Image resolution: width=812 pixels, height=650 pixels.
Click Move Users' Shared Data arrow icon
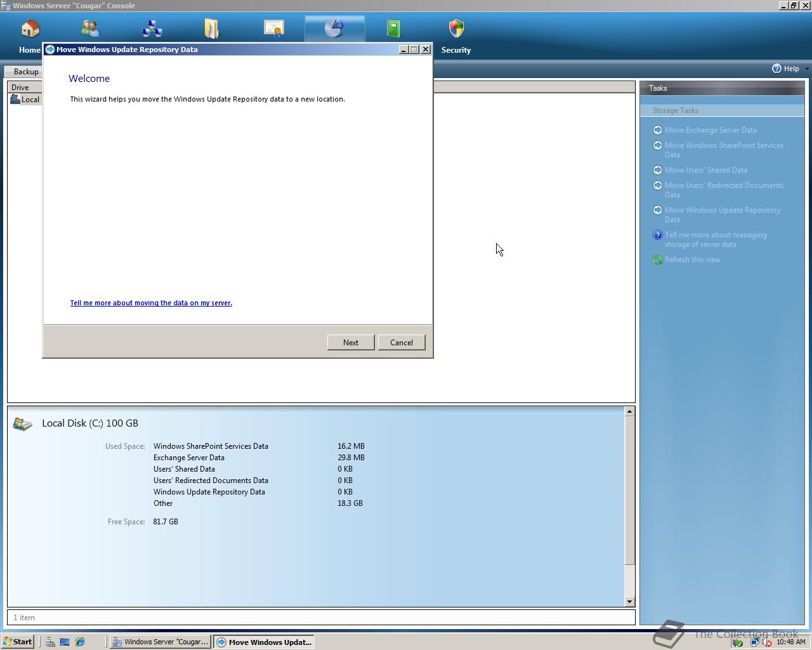(x=658, y=170)
